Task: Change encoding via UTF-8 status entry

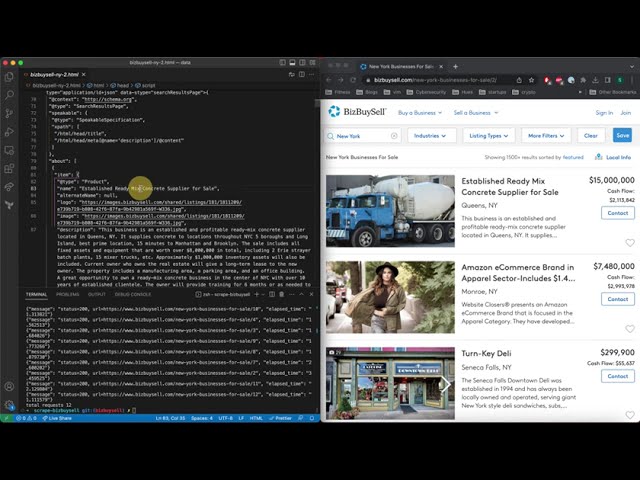Action: [x=225, y=418]
